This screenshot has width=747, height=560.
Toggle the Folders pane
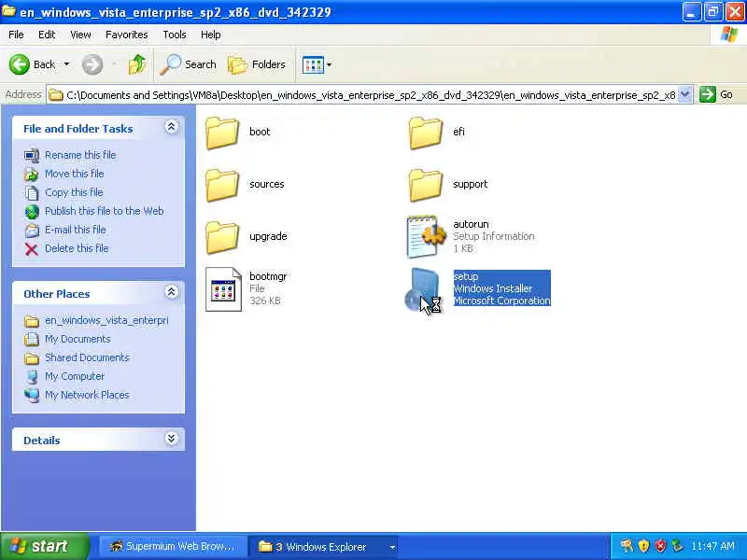pos(257,64)
